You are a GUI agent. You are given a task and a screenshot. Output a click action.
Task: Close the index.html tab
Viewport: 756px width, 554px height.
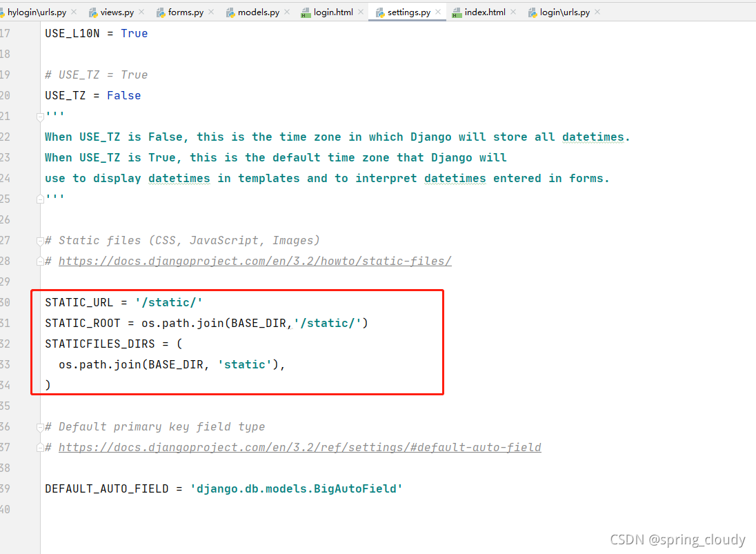point(513,12)
